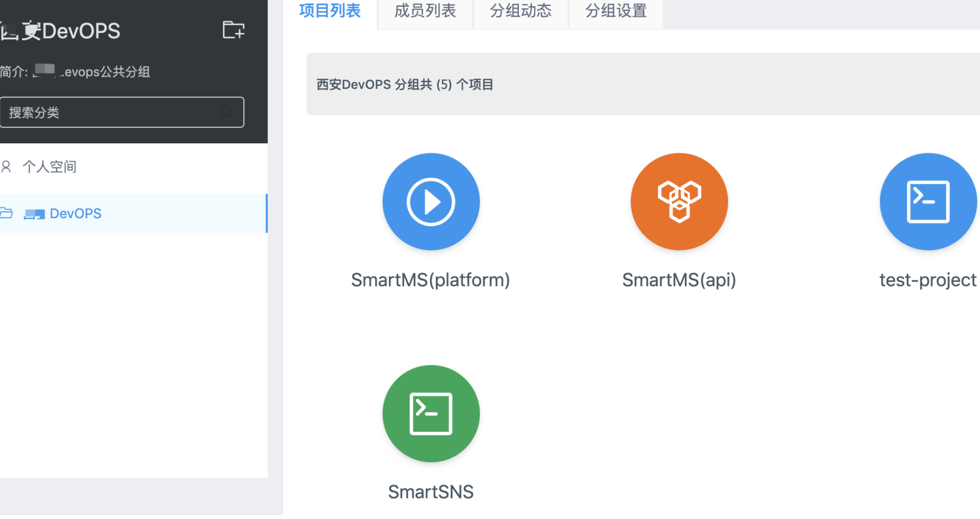Viewport: 980px width, 519px height.
Task: Select the DevOPS group in sidebar
Action: pyautogui.click(x=133, y=213)
